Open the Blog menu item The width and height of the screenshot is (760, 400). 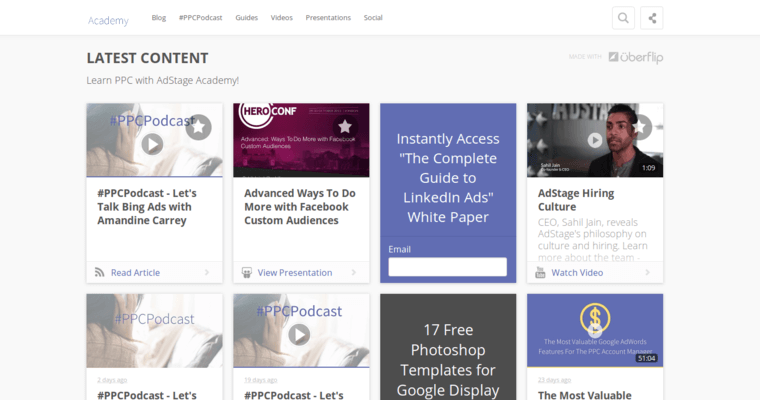159,18
